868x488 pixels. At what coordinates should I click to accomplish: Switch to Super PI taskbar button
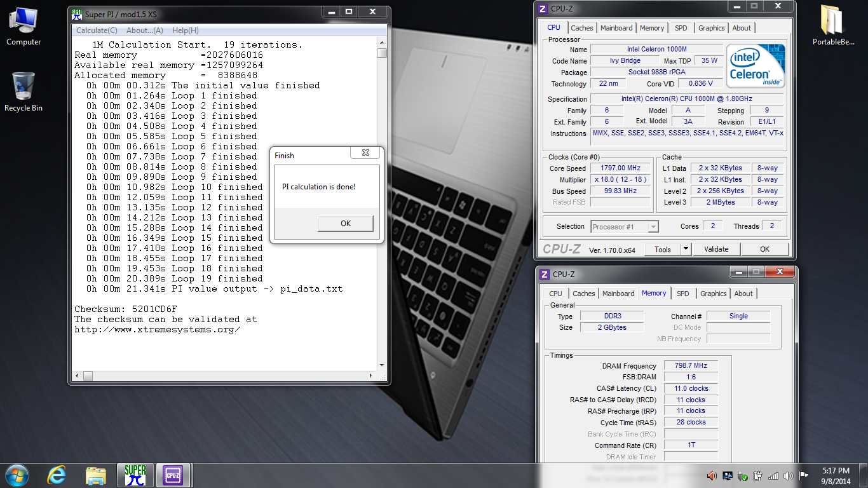(135, 475)
